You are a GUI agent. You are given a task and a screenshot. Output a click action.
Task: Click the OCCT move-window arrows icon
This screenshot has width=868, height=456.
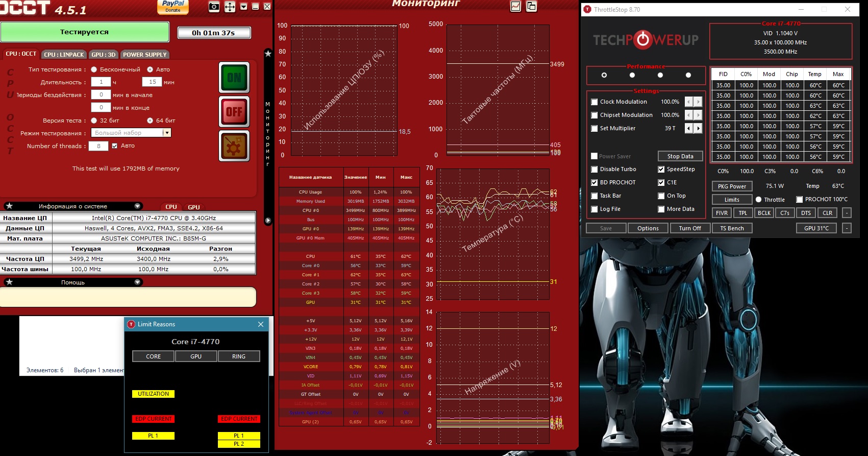(x=230, y=7)
